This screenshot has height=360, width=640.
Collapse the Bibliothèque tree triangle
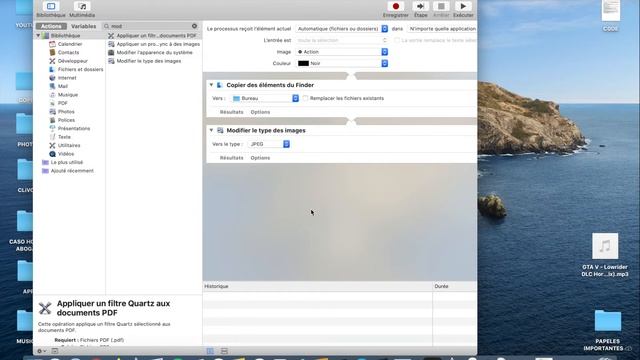(x=38, y=36)
